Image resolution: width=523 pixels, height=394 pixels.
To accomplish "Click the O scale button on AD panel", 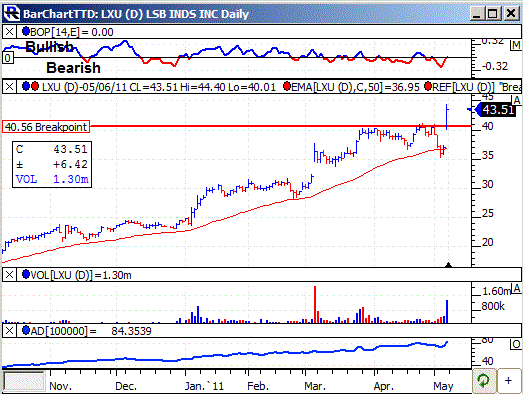I will (x=516, y=344).
